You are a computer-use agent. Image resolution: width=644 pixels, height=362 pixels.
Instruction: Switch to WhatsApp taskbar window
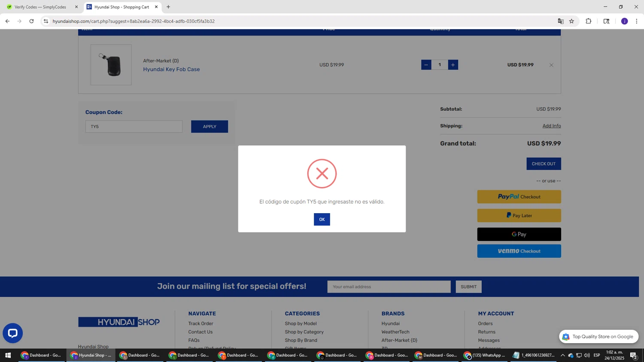click(x=485, y=355)
